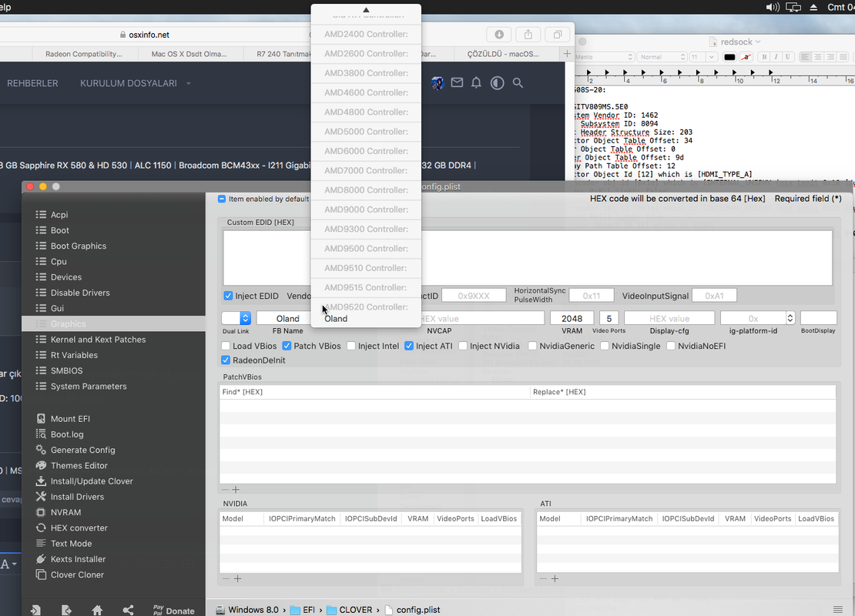The width and height of the screenshot is (855, 616).
Task: Enable Inject NVidia checkbox
Action: 463,346
